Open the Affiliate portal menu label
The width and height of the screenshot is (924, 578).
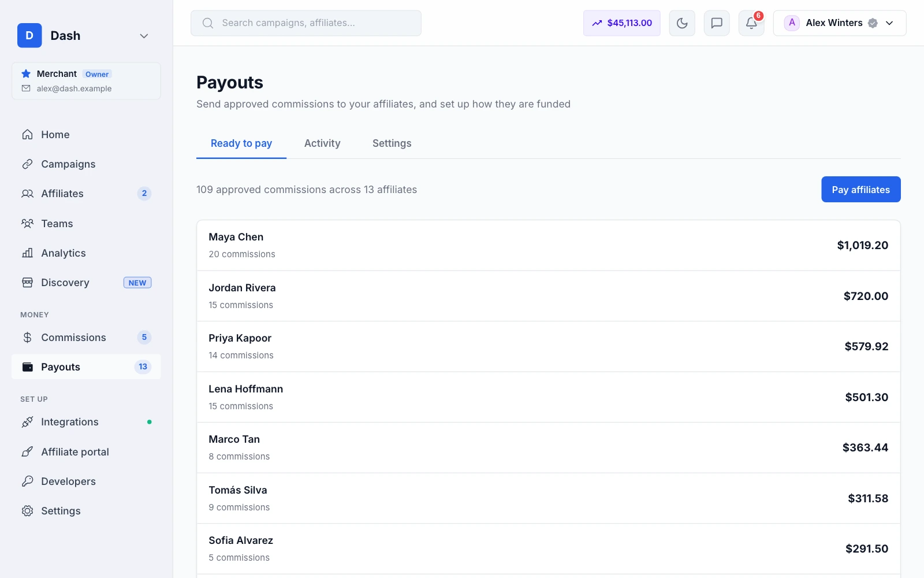coord(75,452)
